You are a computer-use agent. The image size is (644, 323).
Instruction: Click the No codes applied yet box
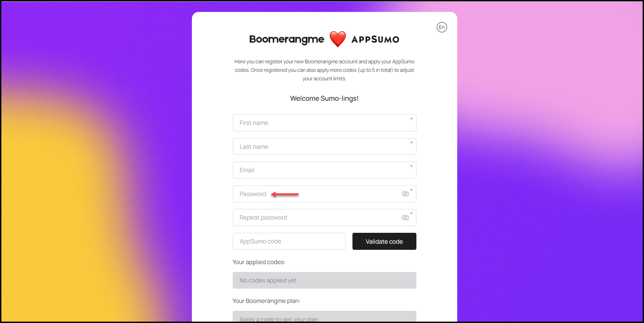tap(324, 280)
